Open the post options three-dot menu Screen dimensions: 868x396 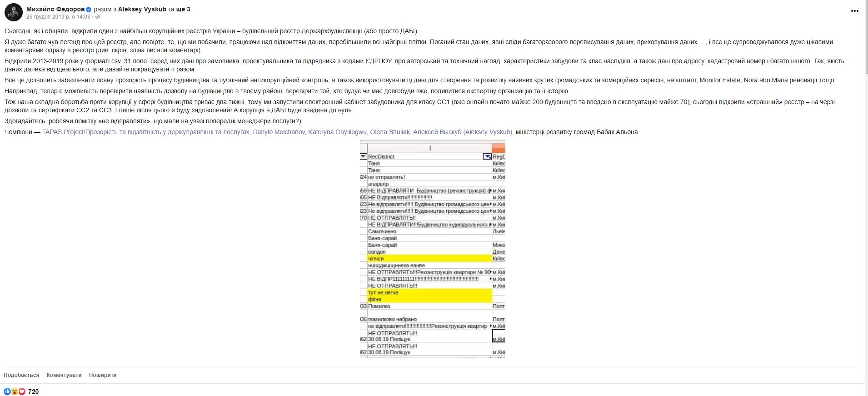click(854, 11)
